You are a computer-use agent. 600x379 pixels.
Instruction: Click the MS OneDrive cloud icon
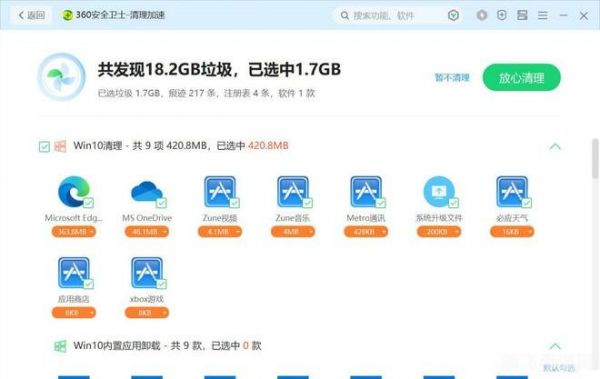coord(147,191)
